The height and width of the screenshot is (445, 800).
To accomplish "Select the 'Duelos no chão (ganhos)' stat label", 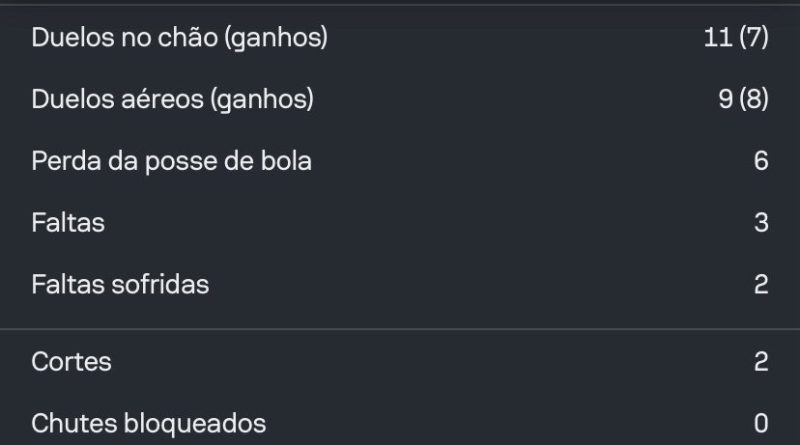I will [180, 38].
